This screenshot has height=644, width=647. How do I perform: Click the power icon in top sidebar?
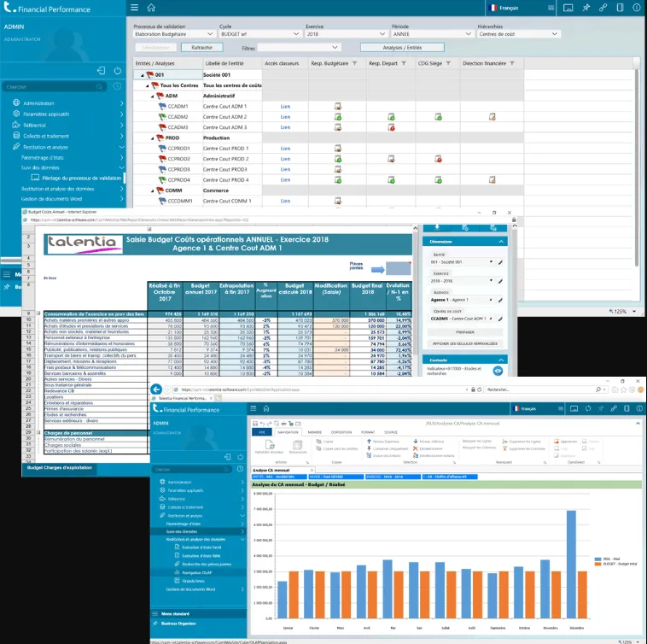tap(118, 71)
